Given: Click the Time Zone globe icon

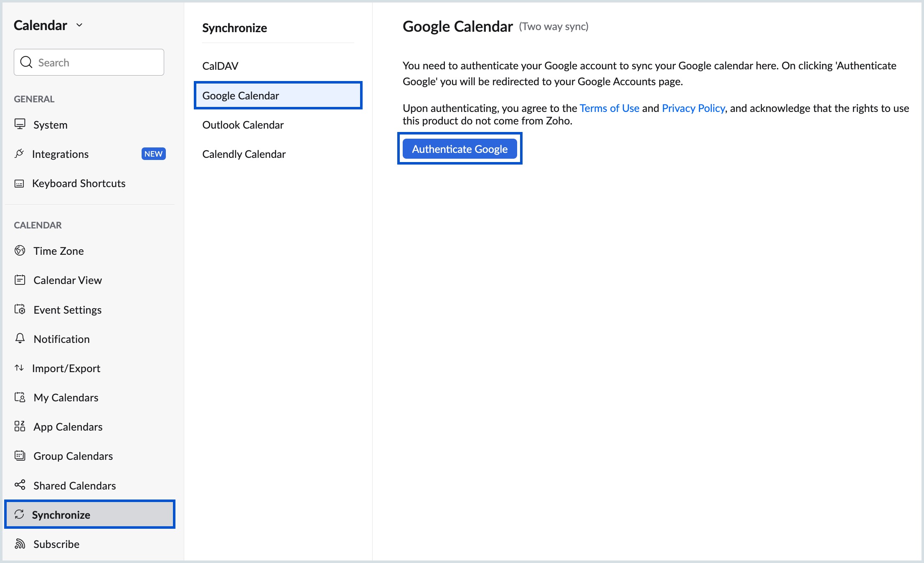Looking at the screenshot, I should [20, 251].
